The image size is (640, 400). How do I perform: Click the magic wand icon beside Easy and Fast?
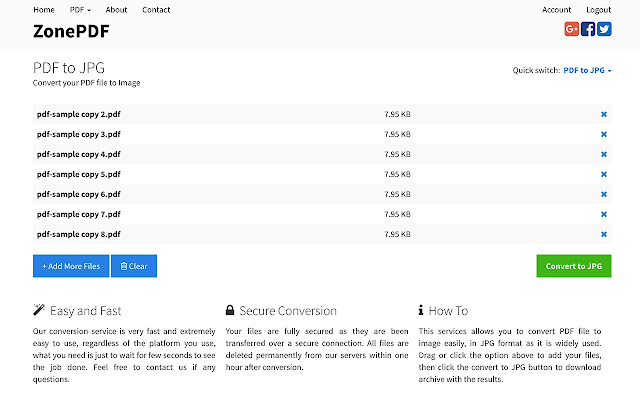pyautogui.click(x=39, y=310)
